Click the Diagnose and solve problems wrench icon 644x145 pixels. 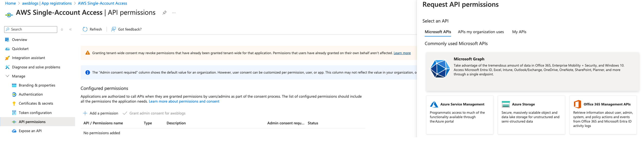7,67
